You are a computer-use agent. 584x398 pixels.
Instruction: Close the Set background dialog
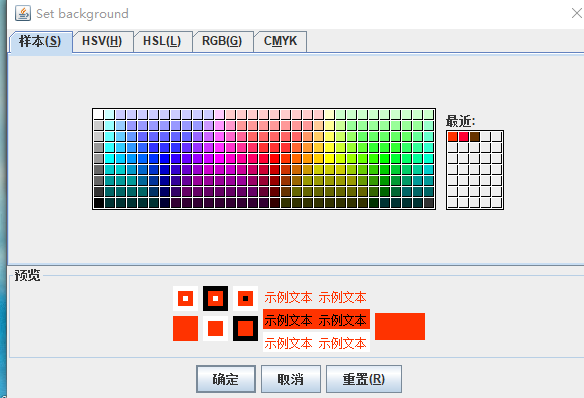click(x=577, y=13)
